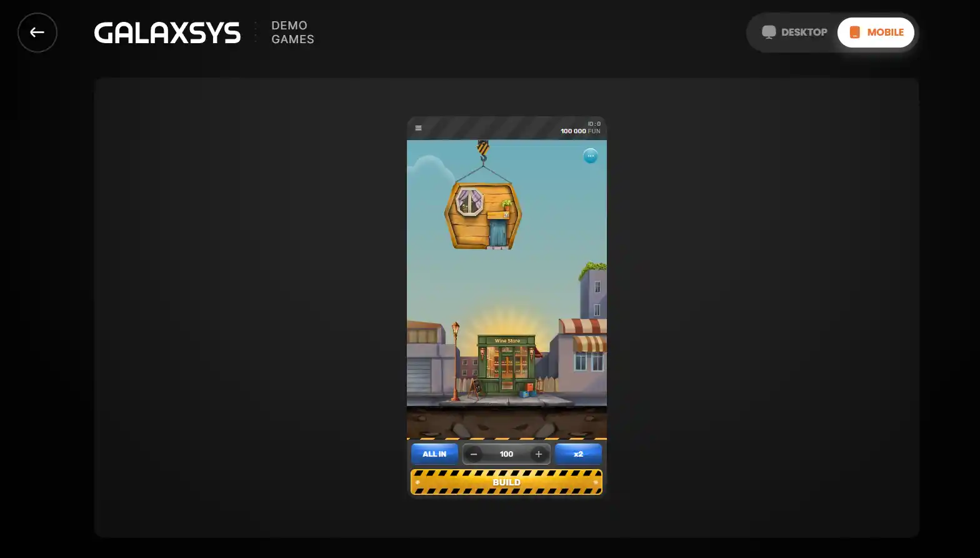This screenshot has height=558, width=980.
Task: Click the yellow BUILD button
Action: 506,482
